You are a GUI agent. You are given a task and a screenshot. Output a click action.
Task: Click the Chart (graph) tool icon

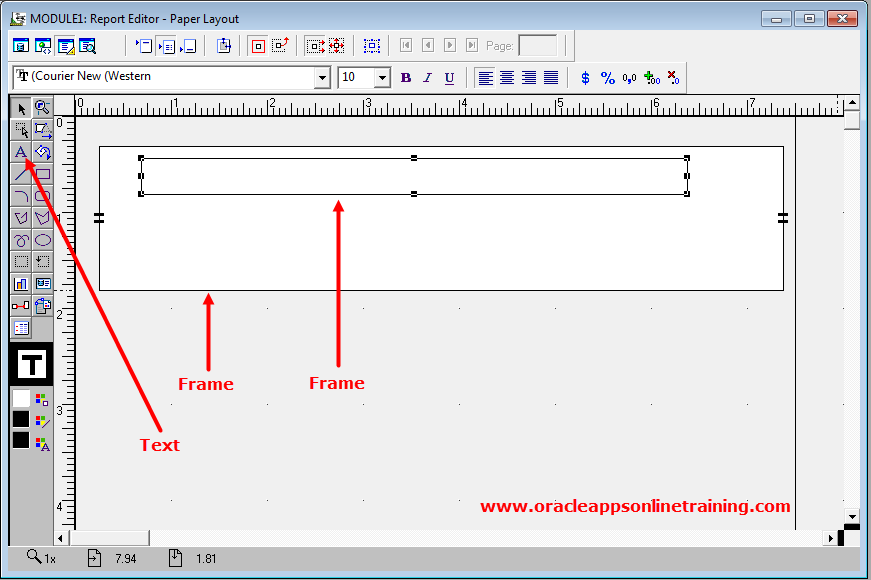20,284
